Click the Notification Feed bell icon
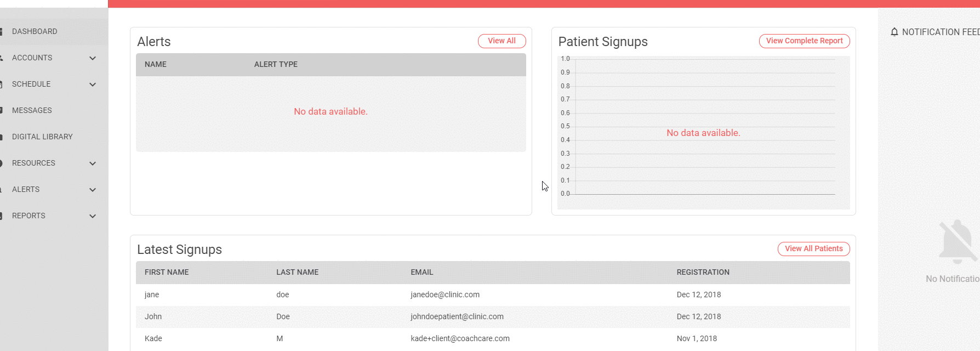This screenshot has height=351, width=980. [x=894, y=32]
